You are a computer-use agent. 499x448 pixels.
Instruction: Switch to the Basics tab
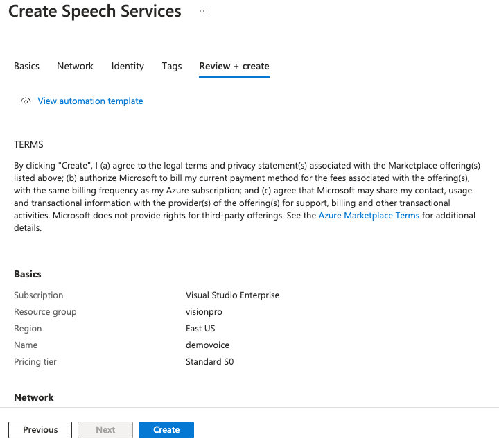[26, 66]
